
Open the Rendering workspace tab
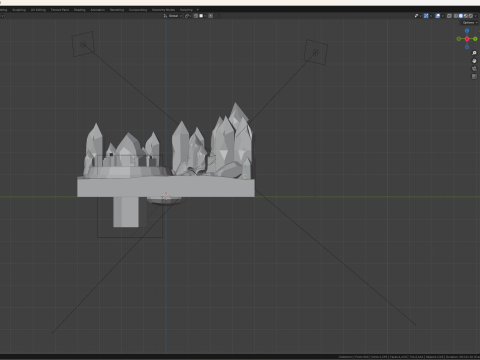pyautogui.click(x=117, y=10)
